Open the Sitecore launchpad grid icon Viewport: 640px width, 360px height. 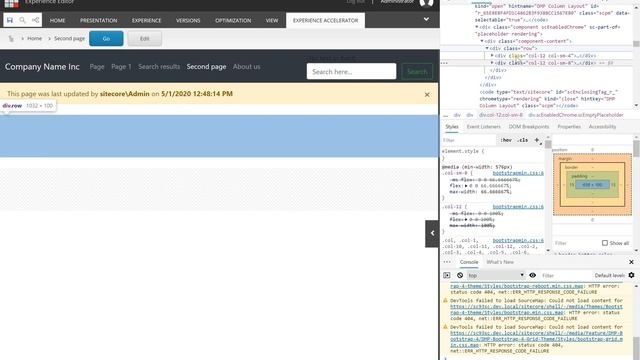pyautogui.click(x=11, y=3)
